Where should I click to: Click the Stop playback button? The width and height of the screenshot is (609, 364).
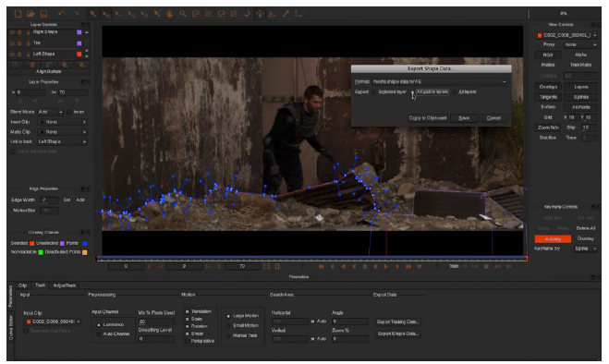coord(365,266)
